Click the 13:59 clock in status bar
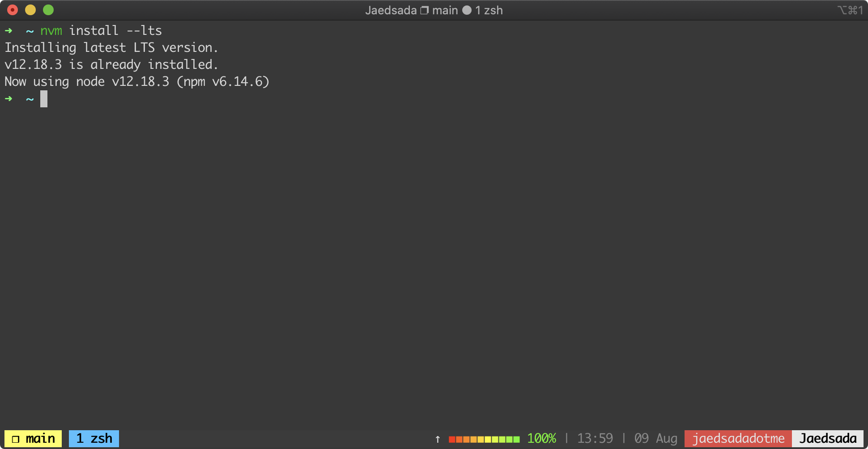Viewport: 868px width, 449px height. coord(595,439)
